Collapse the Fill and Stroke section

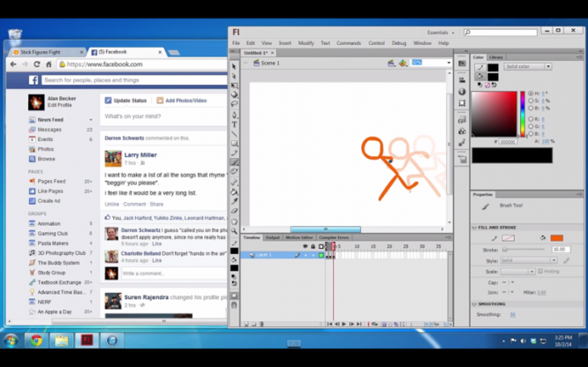click(x=474, y=228)
